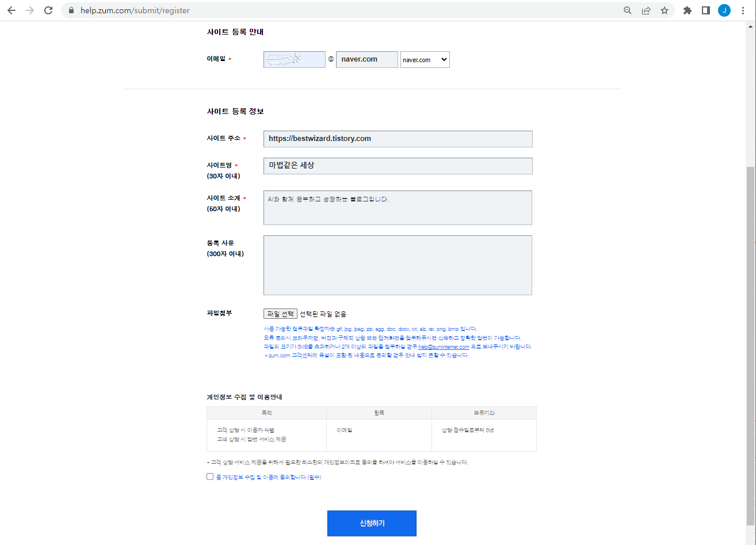Open the side panel icon
The image size is (756, 545).
[705, 10]
